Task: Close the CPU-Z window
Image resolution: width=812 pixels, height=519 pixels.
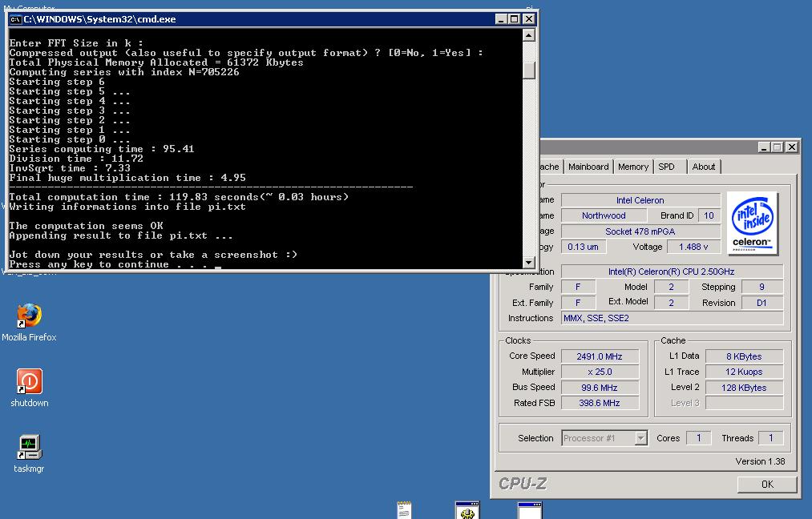Action: 791,147
